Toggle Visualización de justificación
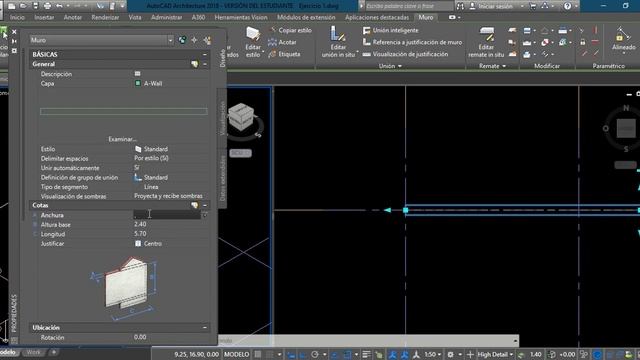The width and height of the screenshot is (640, 360). pos(405,54)
